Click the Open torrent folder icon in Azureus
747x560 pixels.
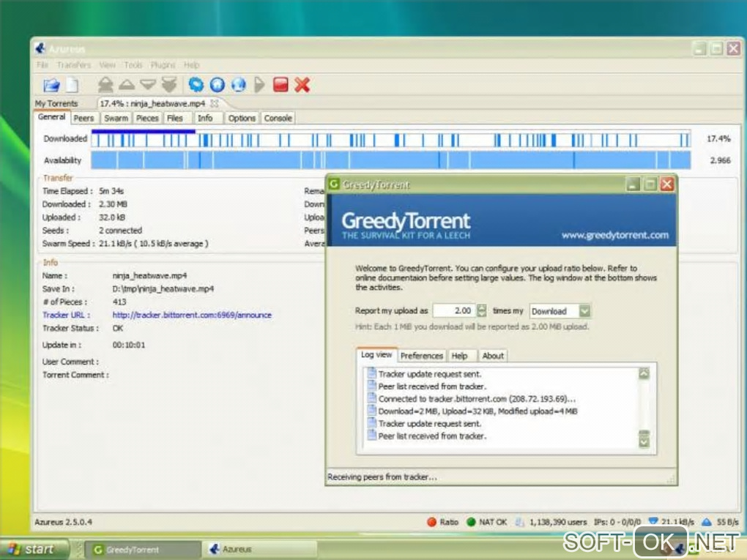51,85
